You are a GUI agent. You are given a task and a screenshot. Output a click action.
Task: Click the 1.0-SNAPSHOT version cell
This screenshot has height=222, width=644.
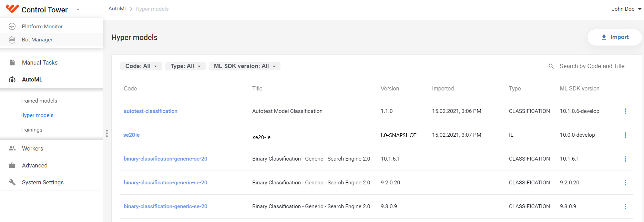coord(398,135)
